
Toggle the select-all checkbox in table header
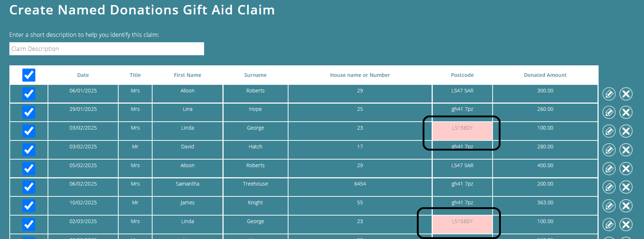(x=29, y=75)
